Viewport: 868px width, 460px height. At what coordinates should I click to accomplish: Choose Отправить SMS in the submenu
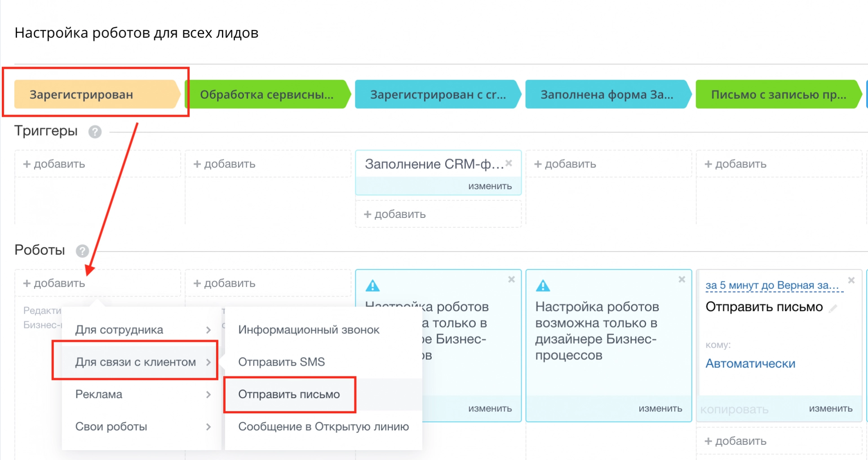(x=281, y=362)
